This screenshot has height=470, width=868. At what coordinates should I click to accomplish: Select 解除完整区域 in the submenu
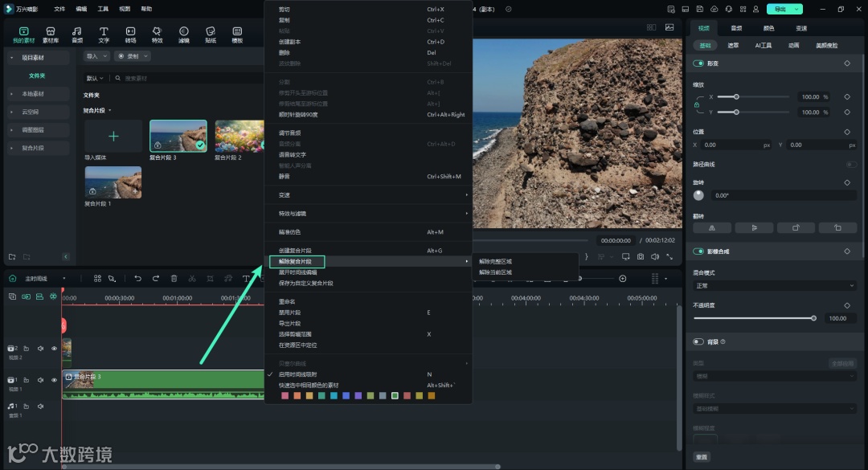tap(495, 261)
